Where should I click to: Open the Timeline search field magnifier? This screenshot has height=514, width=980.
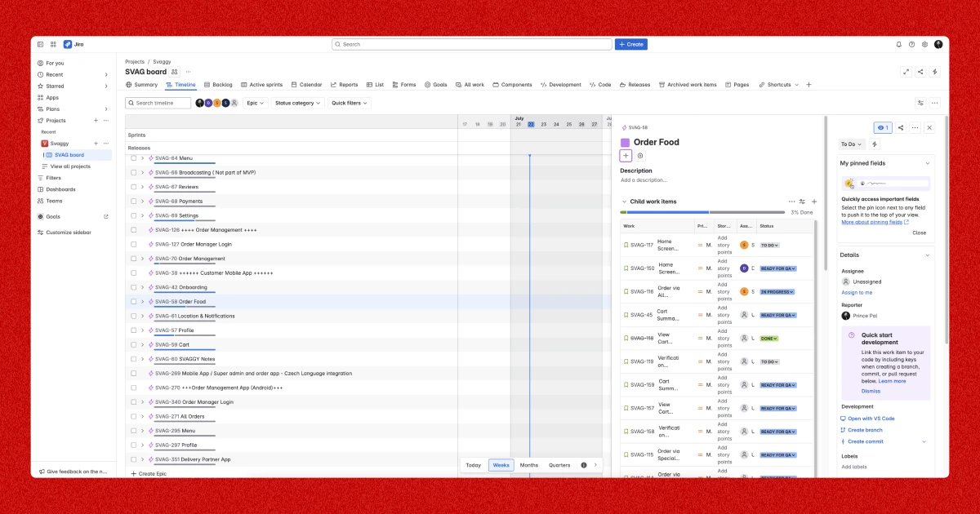[131, 103]
